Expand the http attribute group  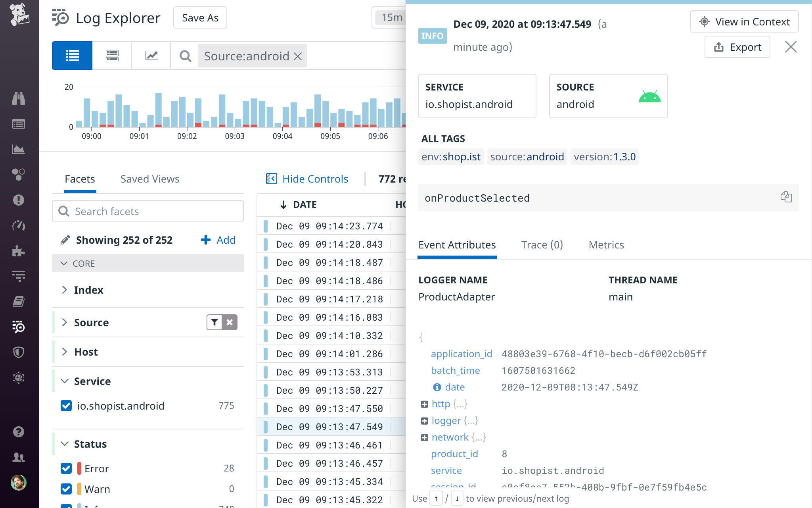(424, 404)
